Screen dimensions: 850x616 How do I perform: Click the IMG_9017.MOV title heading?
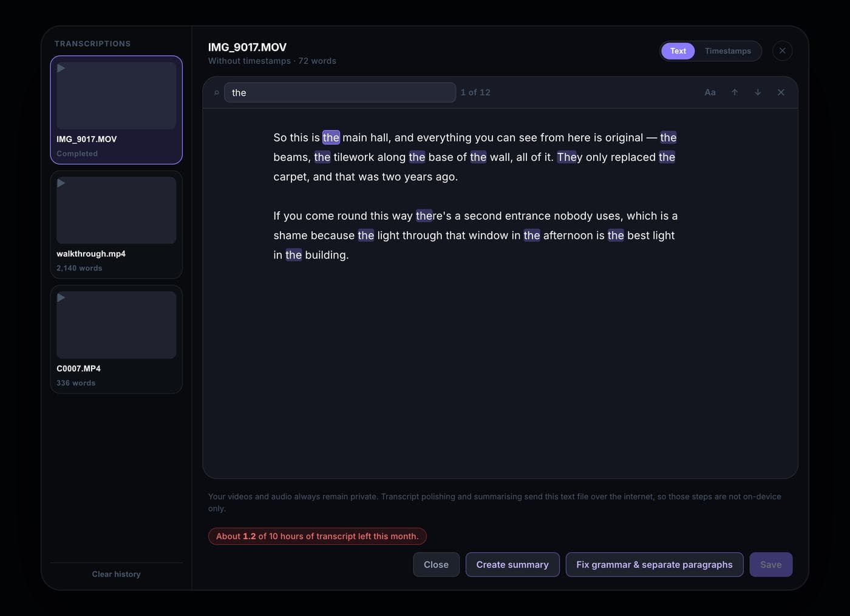pyautogui.click(x=247, y=47)
